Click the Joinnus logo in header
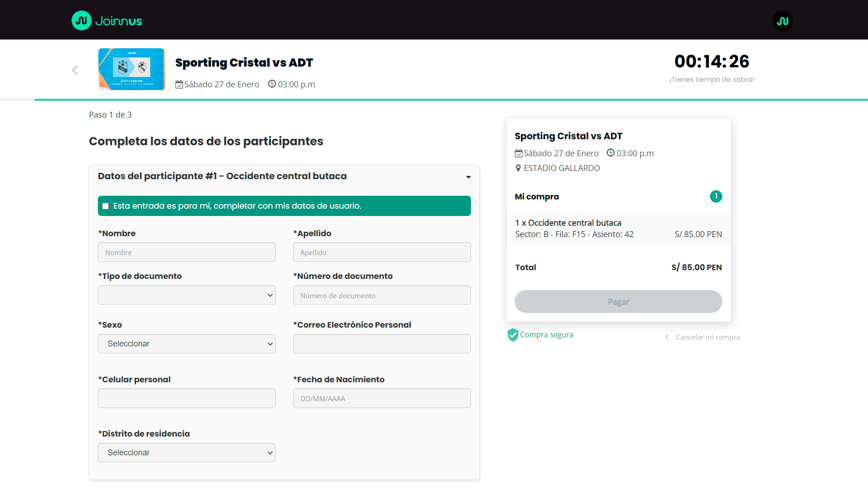 tap(107, 21)
